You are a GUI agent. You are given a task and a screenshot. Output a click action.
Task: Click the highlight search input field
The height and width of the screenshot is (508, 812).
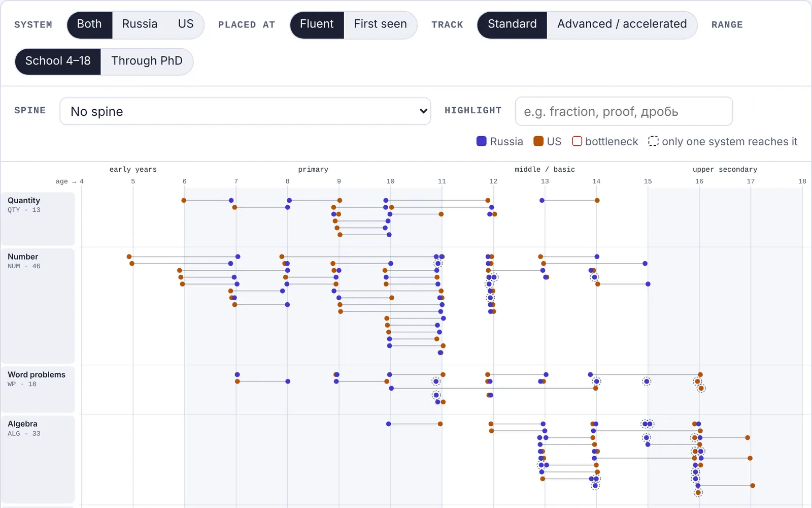(x=624, y=111)
